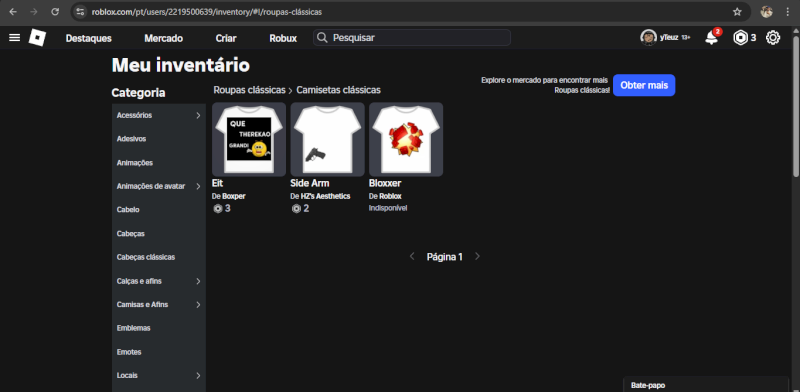Open the Chrome profile avatar
This screenshot has height=392, width=800.
coord(766,12)
